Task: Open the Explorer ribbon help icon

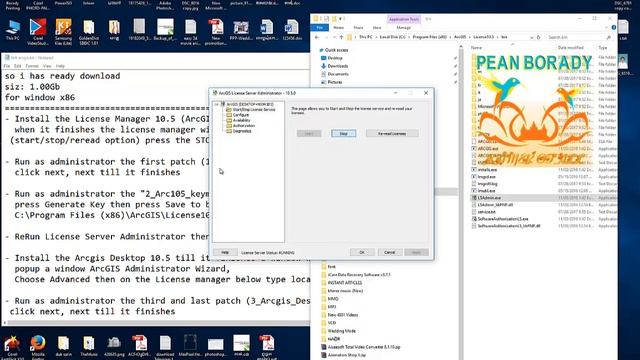Action: point(613,27)
